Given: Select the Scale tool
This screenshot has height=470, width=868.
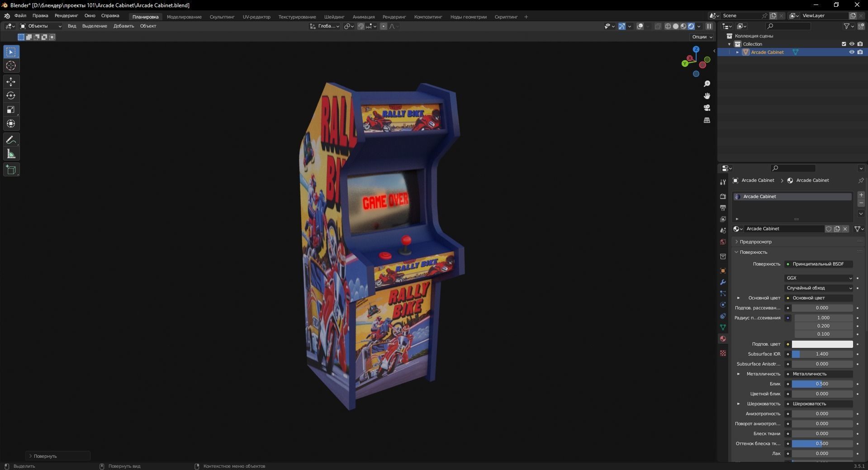Looking at the screenshot, I should [11, 110].
